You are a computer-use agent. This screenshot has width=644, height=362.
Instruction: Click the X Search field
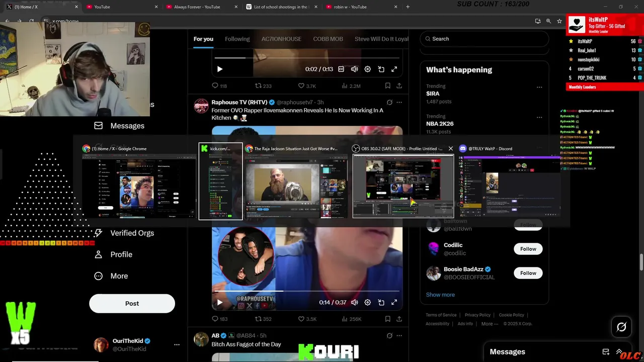[484, 39]
